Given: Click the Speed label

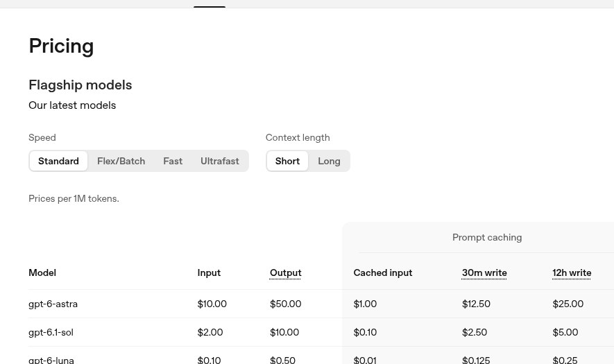Looking at the screenshot, I should (x=42, y=137).
